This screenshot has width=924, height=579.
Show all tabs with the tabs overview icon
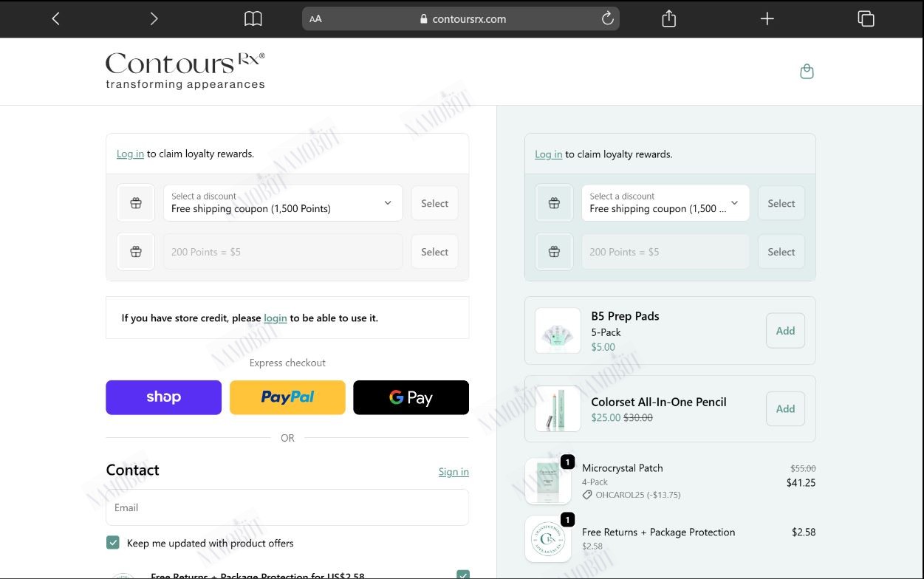(x=866, y=18)
